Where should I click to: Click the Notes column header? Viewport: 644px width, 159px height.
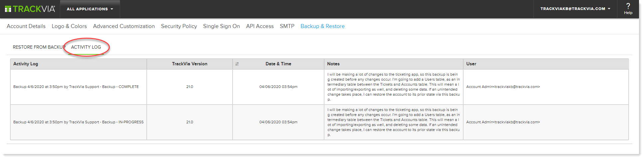coord(394,64)
